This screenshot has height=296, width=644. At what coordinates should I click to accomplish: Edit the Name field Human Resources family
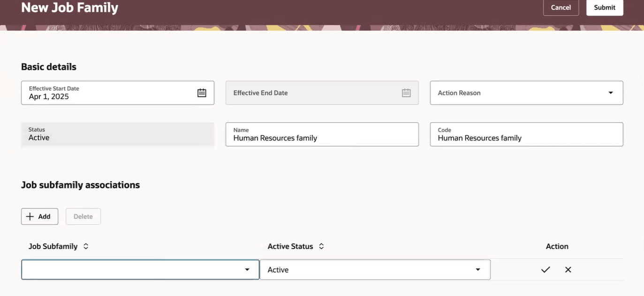322,134
